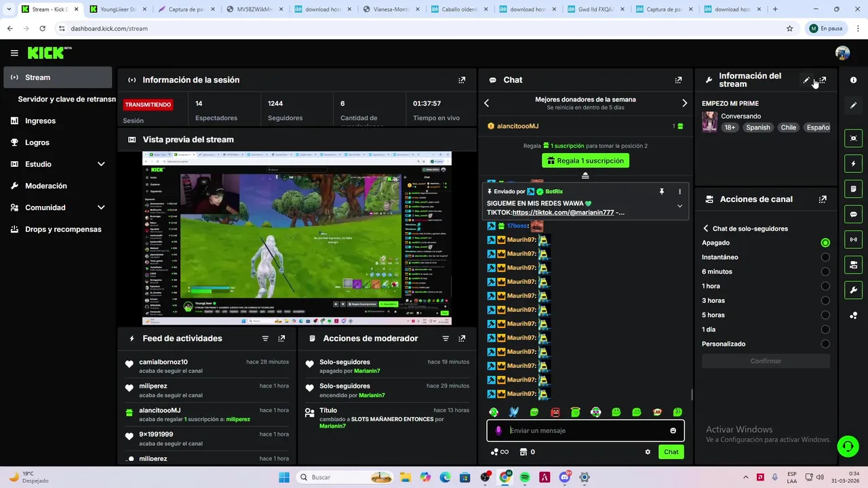Viewport: 868px width, 488px height.
Task: Go back from Chat de solo-seguidores
Action: (706, 228)
